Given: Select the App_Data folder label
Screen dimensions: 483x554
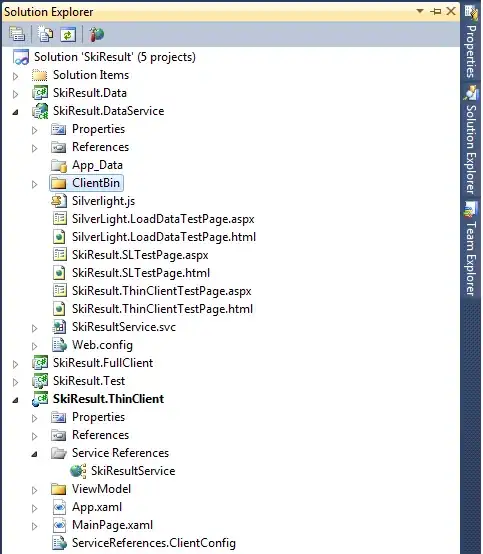Looking at the screenshot, I should (97, 165).
